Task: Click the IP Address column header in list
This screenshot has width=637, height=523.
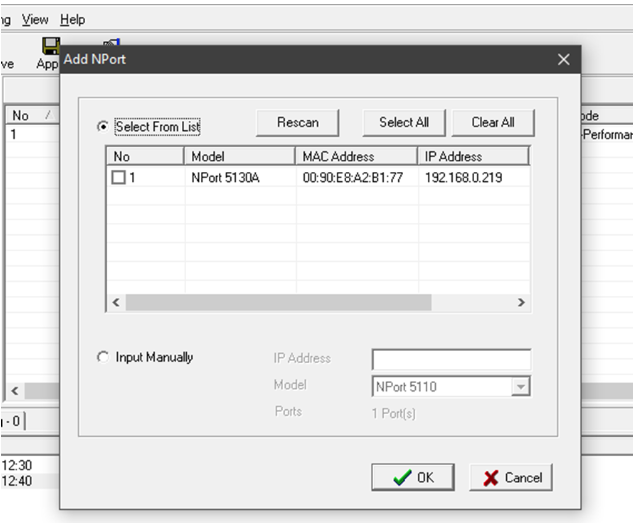Action: point(473,156)
